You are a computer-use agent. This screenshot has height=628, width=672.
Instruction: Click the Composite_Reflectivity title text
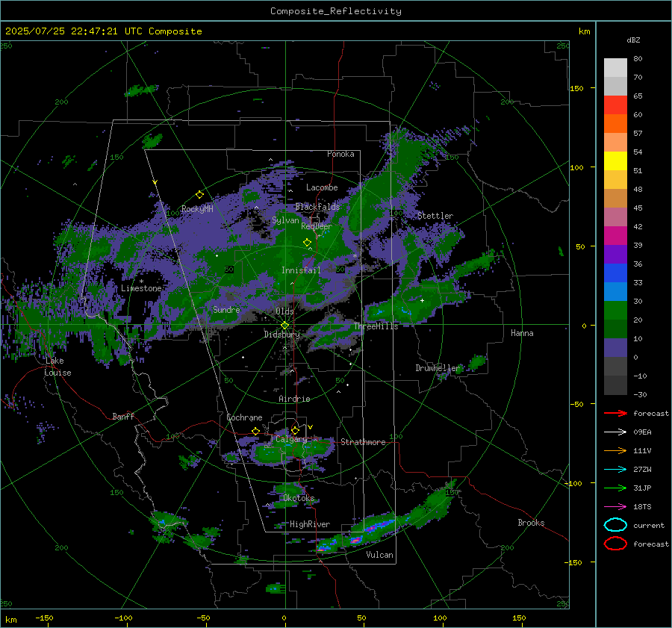(336, 11)
